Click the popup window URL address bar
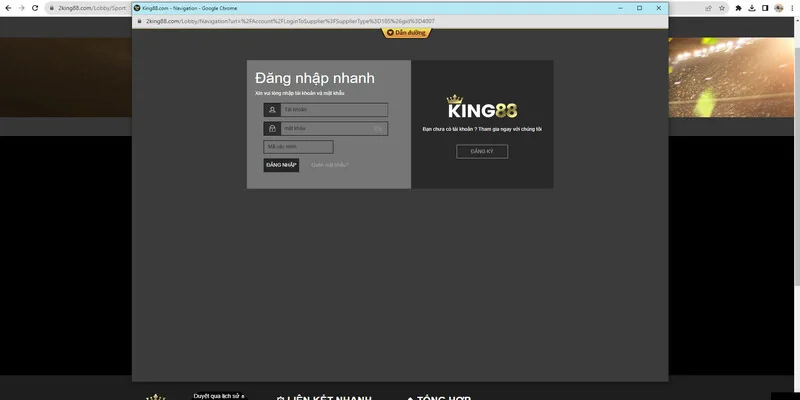The width and height of the screenshot is (800, 400). point(400,21)
